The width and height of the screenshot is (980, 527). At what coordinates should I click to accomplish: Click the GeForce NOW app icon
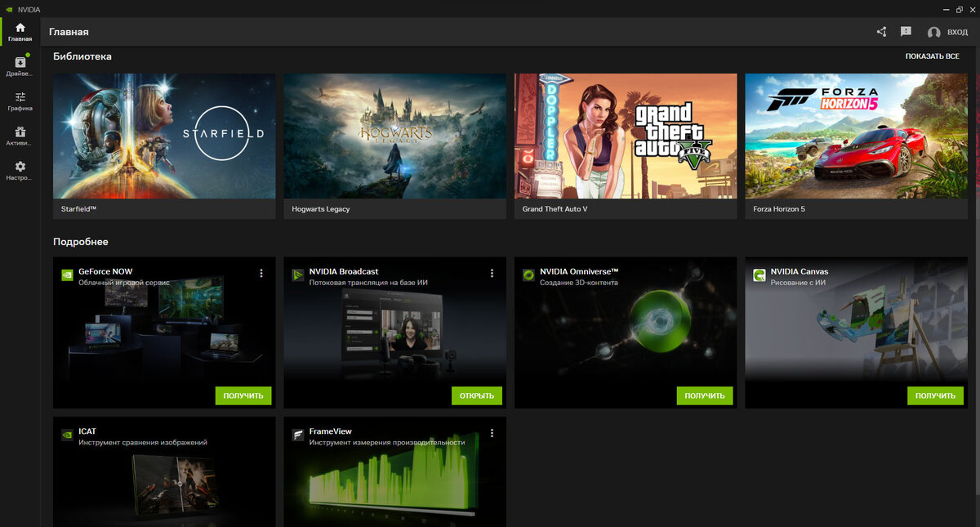pyautogui.click(x=68, y=275)
